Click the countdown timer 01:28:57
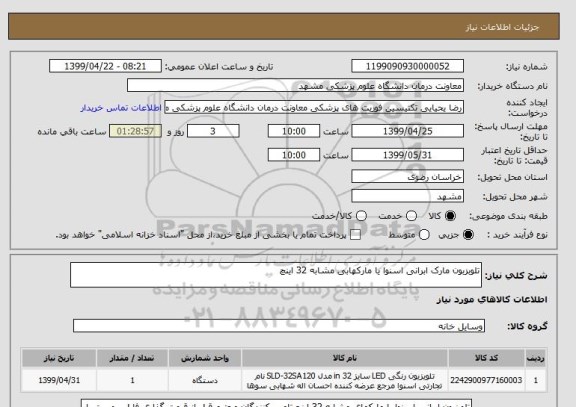 tap(135, 131)
